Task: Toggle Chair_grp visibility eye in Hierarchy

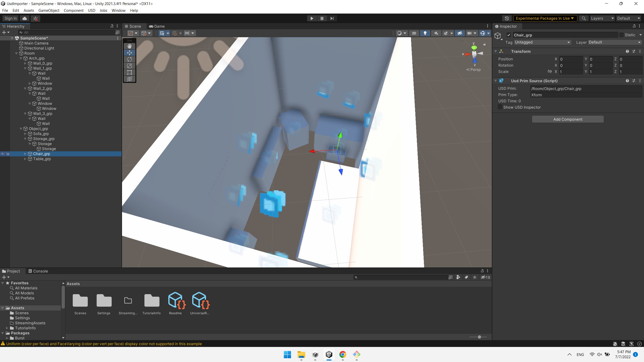Action: (x=3, y=154)
